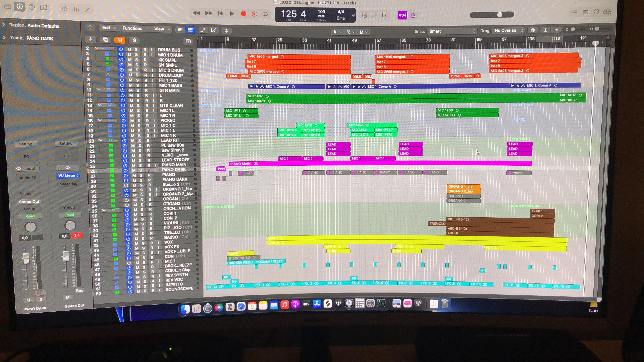Screen dimensions: 644x362
Task: Add new track with plus button
Action: 91,39
